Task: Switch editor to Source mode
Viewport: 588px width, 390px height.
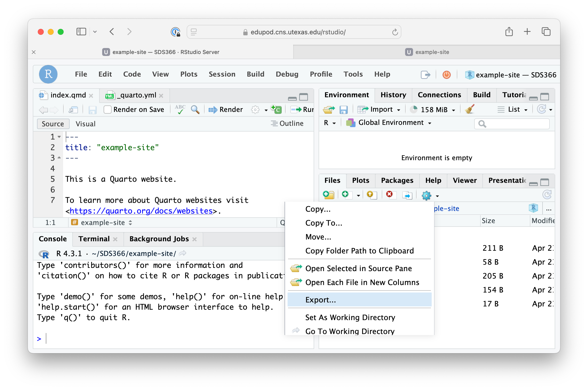Action: [x=53, y=124]
